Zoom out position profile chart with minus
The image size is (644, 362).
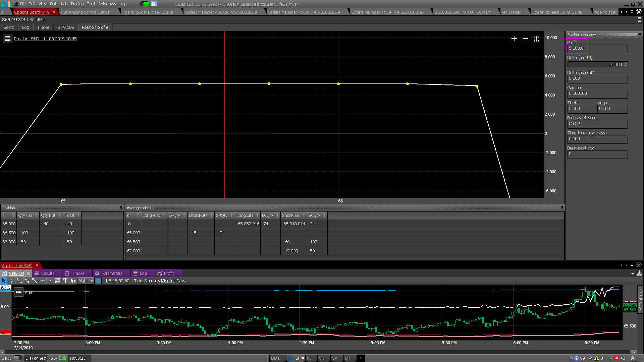[525, 39]
